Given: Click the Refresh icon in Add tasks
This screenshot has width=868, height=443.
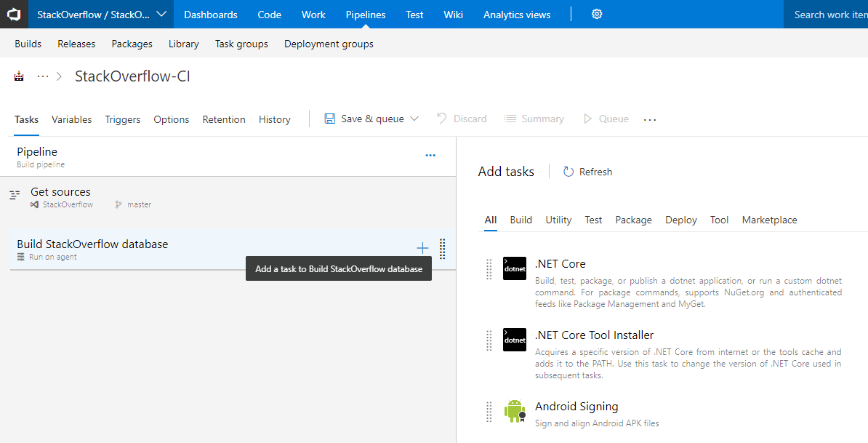Looking at the screenshot, I should 568,172.
